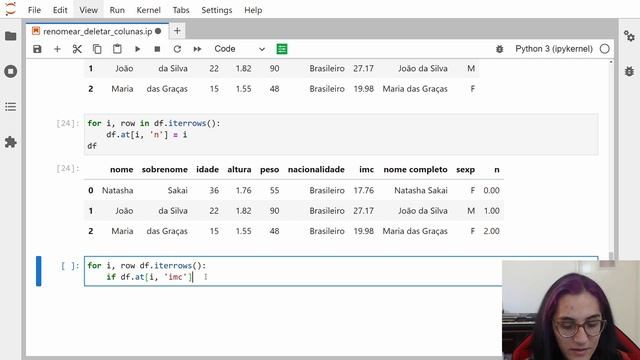Close notebook tab via unsaved dot
640x360 pixels.
pos(158,31)
